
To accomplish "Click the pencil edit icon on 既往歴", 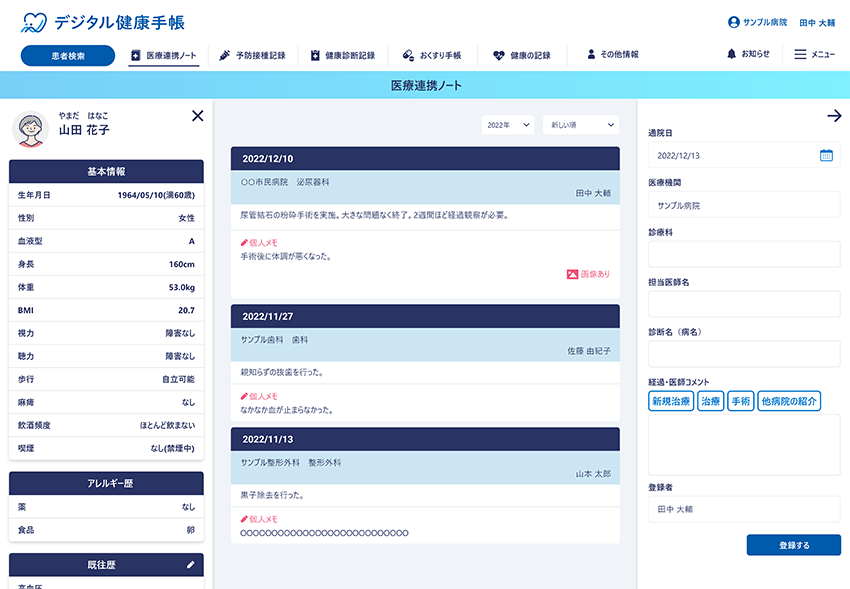I will (x=190, y=565).
